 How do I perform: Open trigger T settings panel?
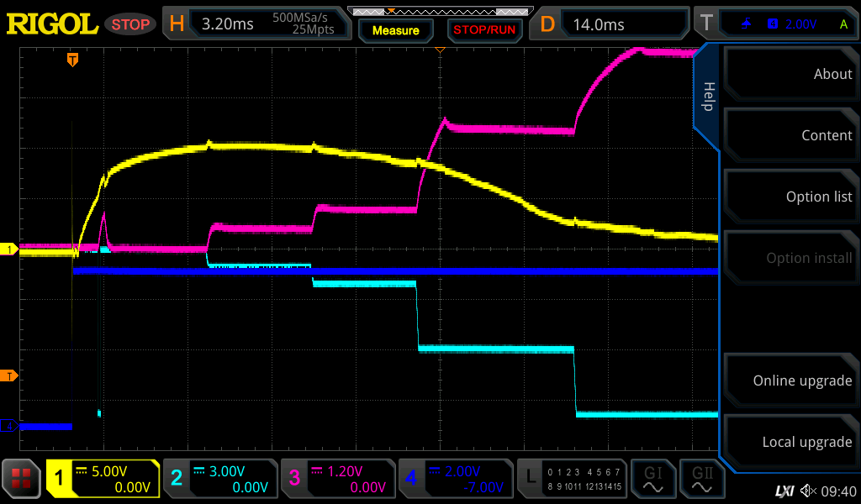pyautogui.click(x=775, y=24)
